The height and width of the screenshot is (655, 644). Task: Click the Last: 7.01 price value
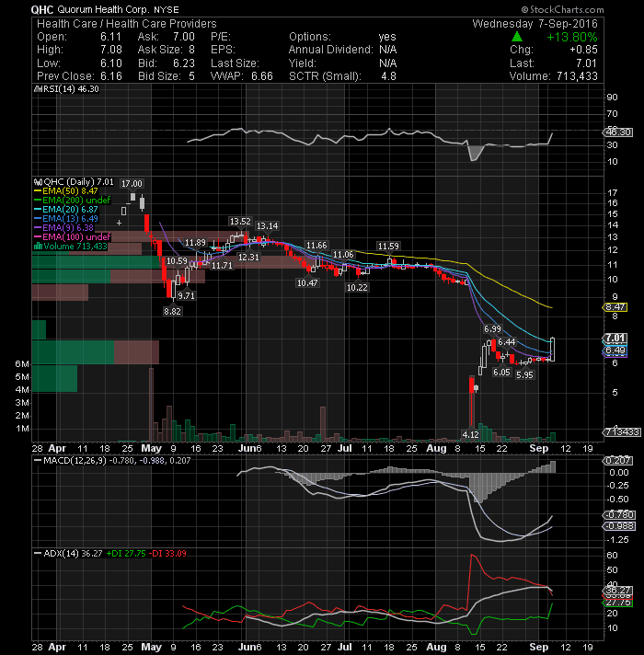(x=553, y=63)
